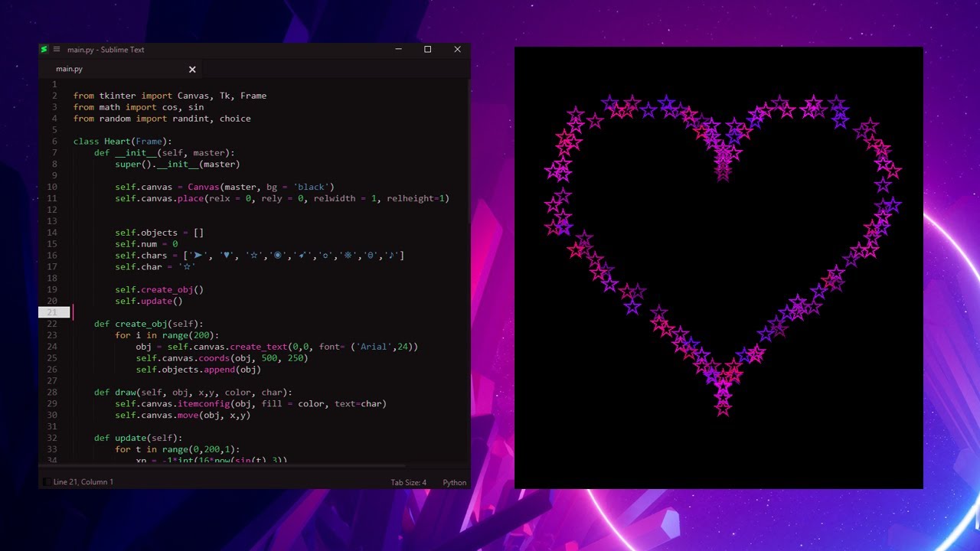Screen dimensions: 980x551
Task: Click 'for t in range(0,200,1):' line
Action: (x=178, y=449)
